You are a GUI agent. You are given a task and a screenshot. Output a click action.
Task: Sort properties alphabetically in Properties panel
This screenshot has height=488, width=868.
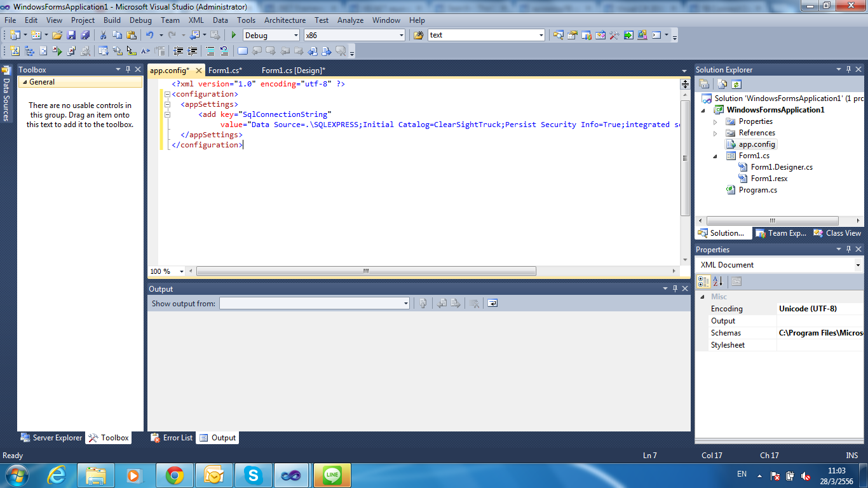[x=718, y=281]
